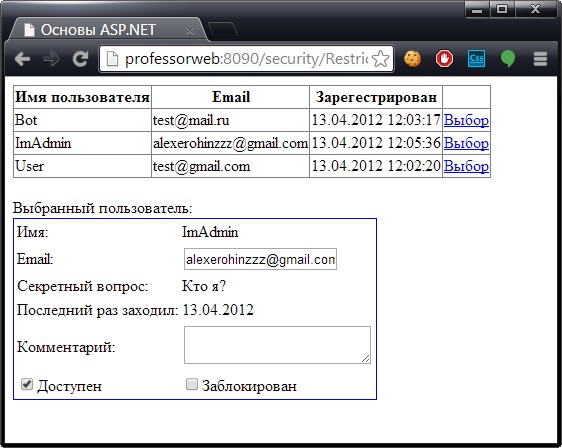Click the Email column header
The height and width of the screenshot is (448, 562).
point(230,97)
